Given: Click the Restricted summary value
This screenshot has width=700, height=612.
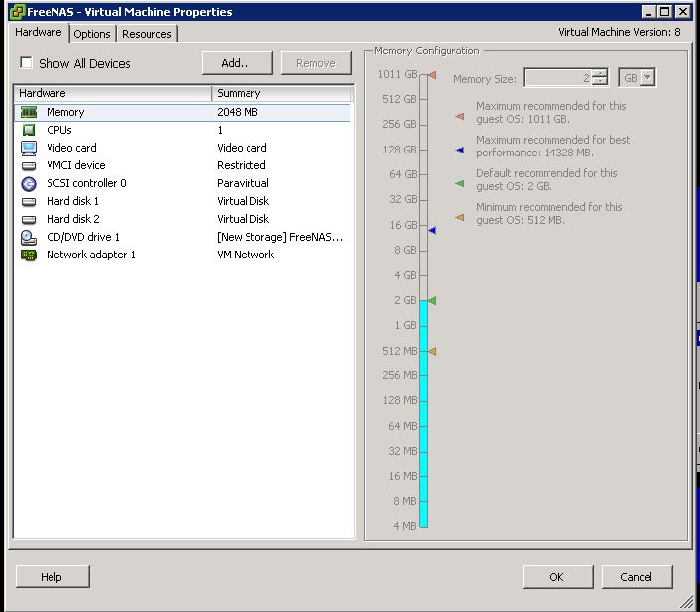Looking at the screenshot, I should [241, 165].
